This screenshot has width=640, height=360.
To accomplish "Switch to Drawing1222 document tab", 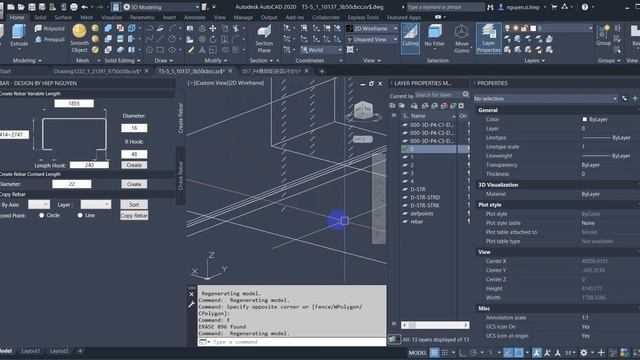I will coord(97,71).
